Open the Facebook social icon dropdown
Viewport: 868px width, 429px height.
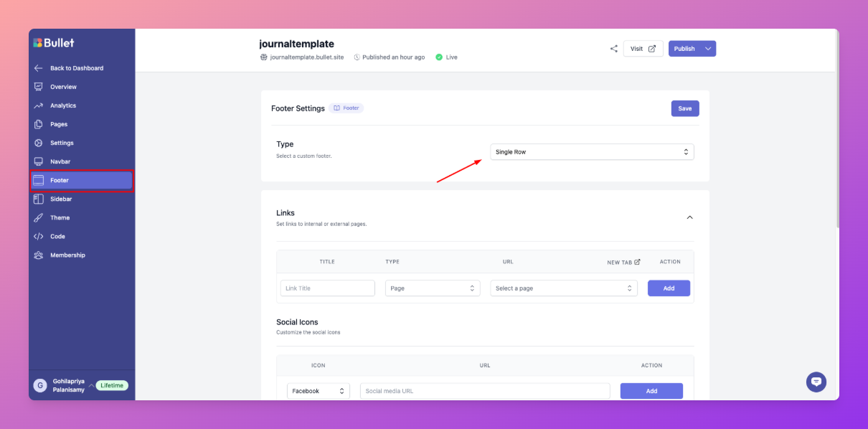pyautogui.click(x=319, y=391)
